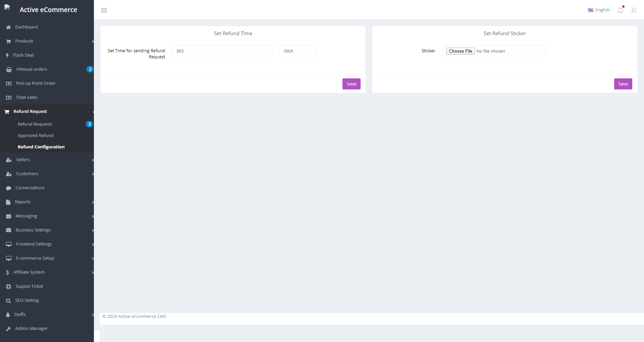Expand the Sellers submenu
The image size is (644, 342).
[x=93, y=160]
